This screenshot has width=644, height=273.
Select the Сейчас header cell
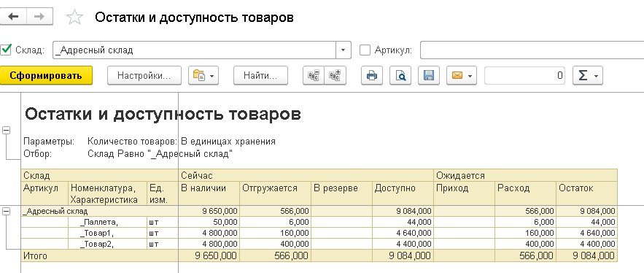[x=306, y=176]
